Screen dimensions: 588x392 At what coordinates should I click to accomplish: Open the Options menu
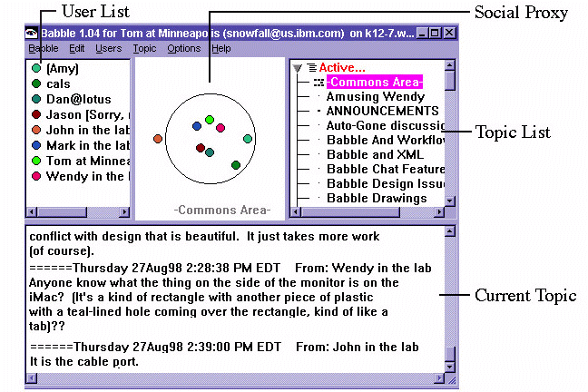[x=184, y=48]
